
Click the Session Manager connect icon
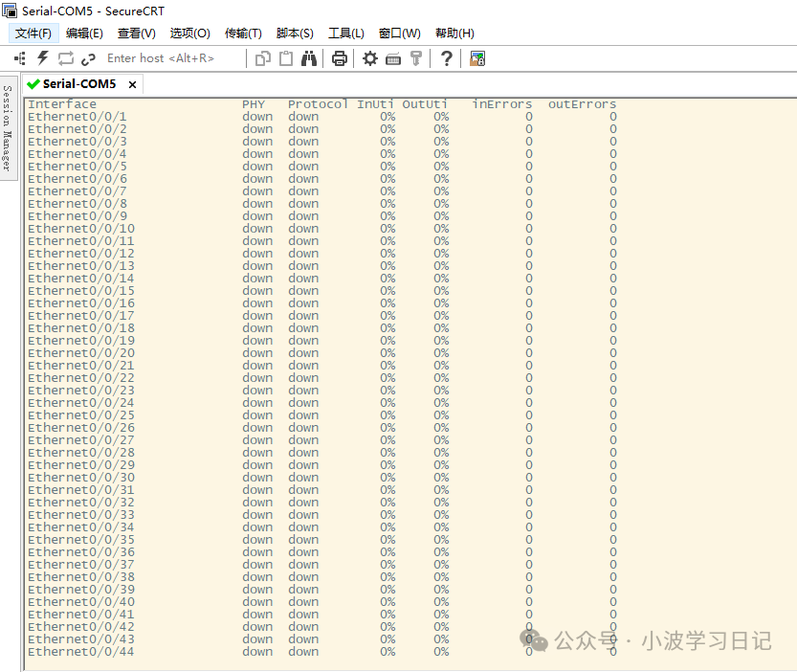[x=19, y=58]
